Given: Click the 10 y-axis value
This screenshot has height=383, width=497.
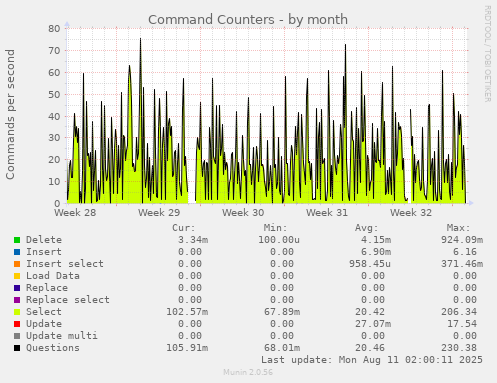Looking at the screenshot, I should [x=54, y=181].
